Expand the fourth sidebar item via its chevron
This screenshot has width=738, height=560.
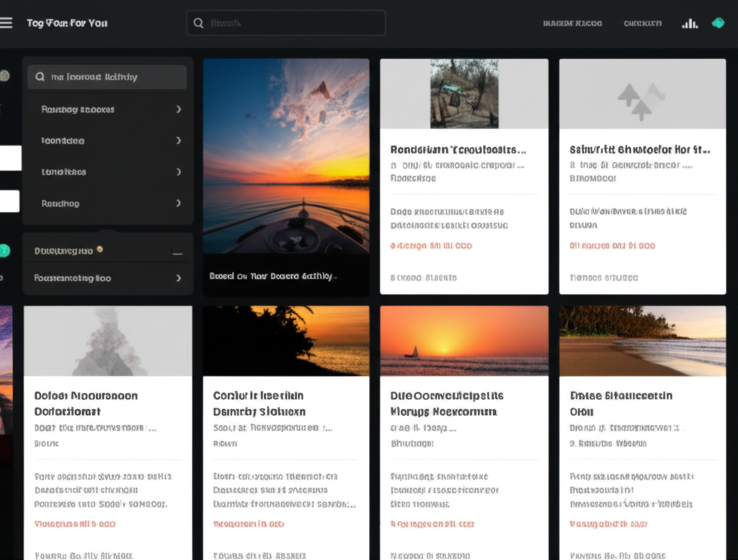pyautogui.click(x=178, y=204)
